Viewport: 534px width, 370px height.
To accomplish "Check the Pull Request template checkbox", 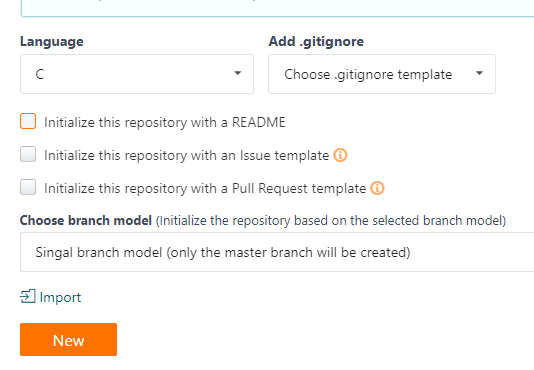I will 28,187.
